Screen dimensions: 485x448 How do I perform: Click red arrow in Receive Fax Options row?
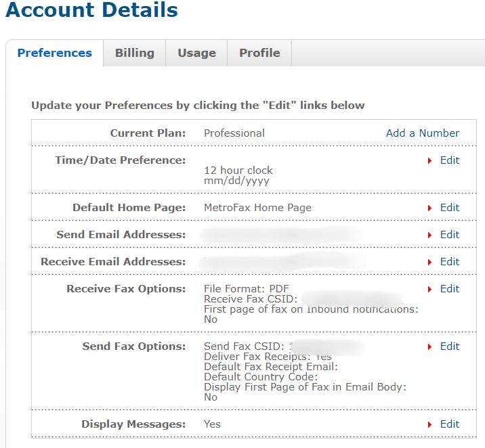[x=430, y=290]
